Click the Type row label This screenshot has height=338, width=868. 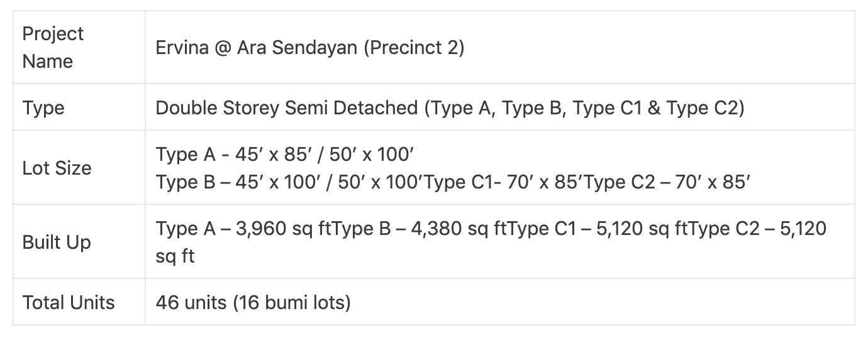(x=43, y=107)
